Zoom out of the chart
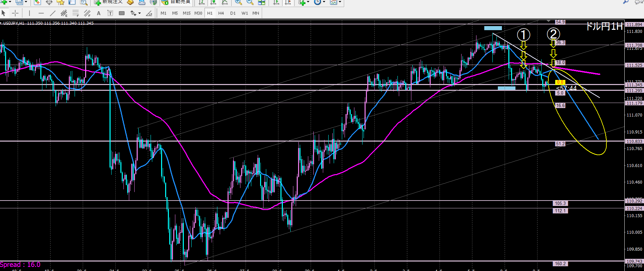 coord(250,2)
